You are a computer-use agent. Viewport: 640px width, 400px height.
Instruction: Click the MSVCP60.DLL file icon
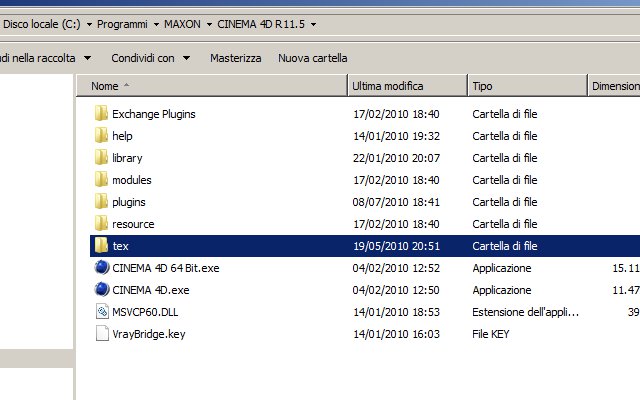pyautogui.click(x=102, y=312)
